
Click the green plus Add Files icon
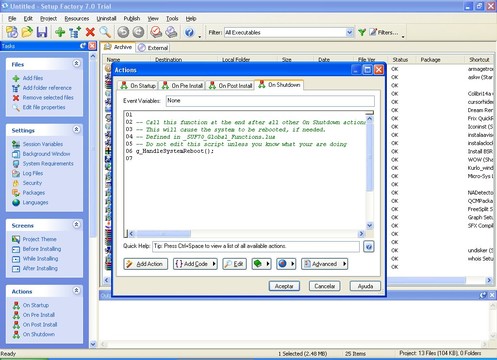pos(60,32)
